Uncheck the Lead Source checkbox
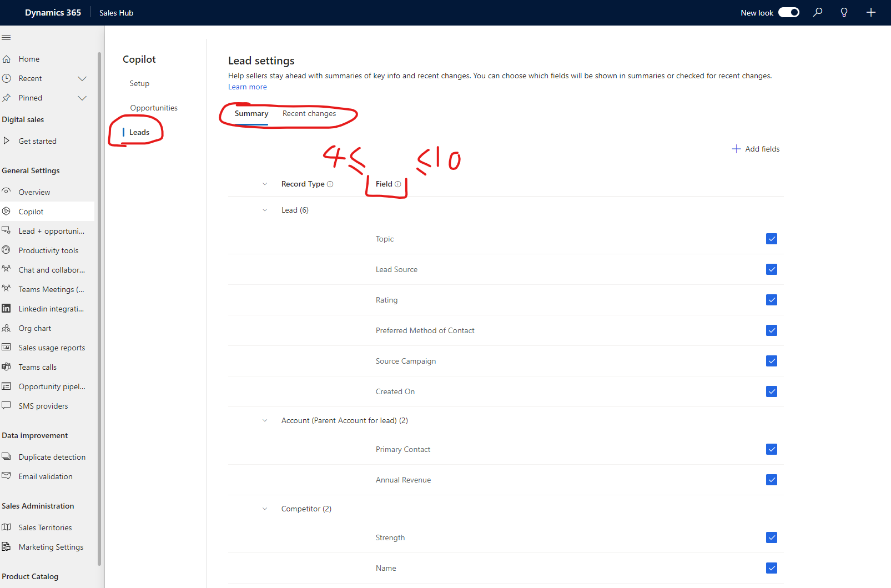Screen dimensions: 891x588 coord(772,269)
